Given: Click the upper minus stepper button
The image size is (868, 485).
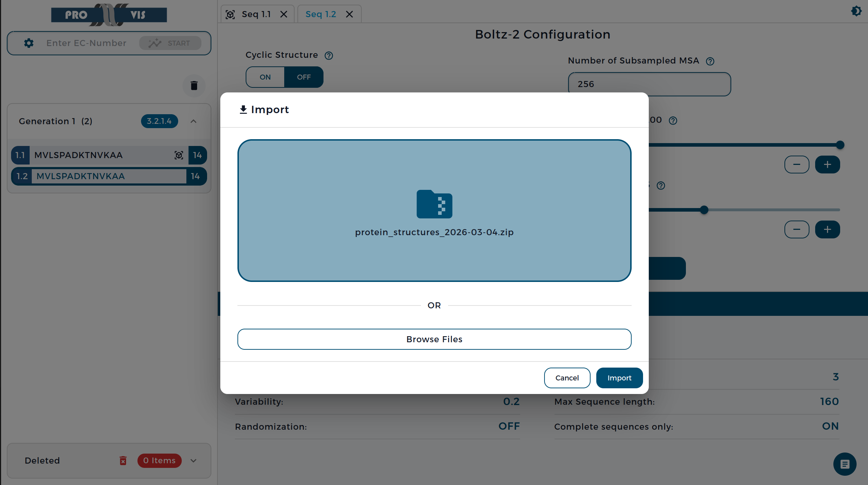Looking at the screenshot, I should (x=797, y=165).
